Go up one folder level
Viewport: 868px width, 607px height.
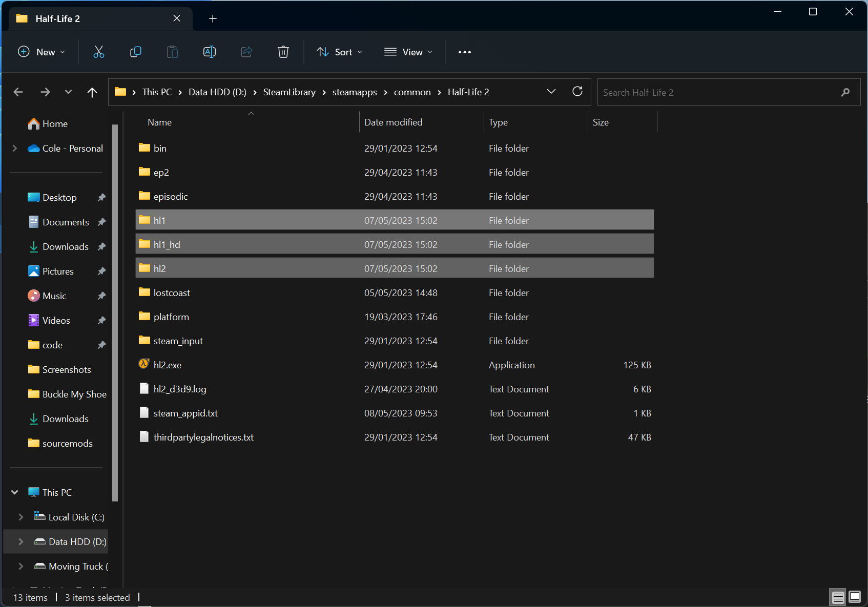92,92
